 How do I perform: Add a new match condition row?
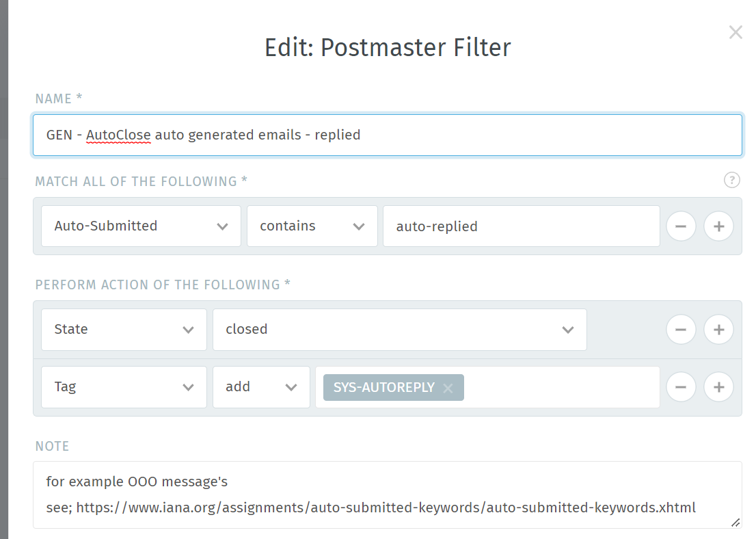tap(718, 226)
